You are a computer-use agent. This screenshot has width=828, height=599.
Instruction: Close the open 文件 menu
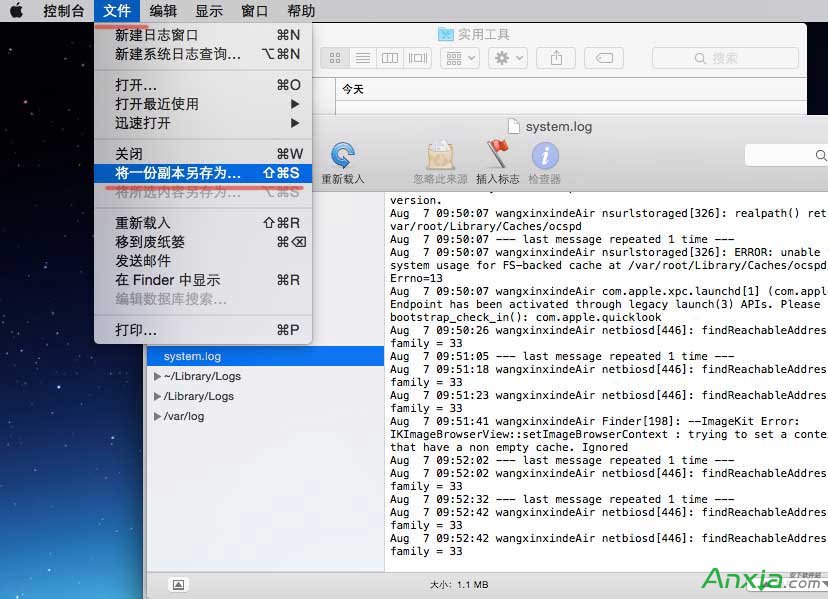pyautogui.click(x=117, y=11)
